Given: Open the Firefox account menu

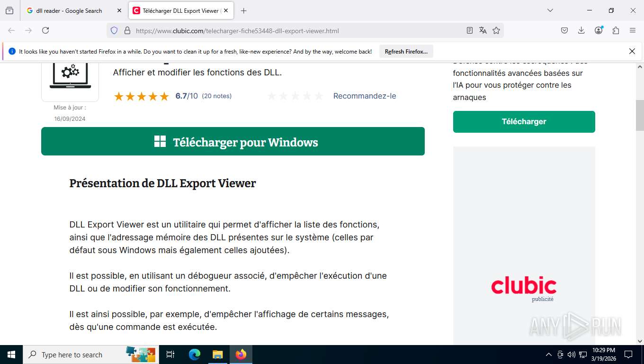Looking at the screenshot, I should click(599, 30).
